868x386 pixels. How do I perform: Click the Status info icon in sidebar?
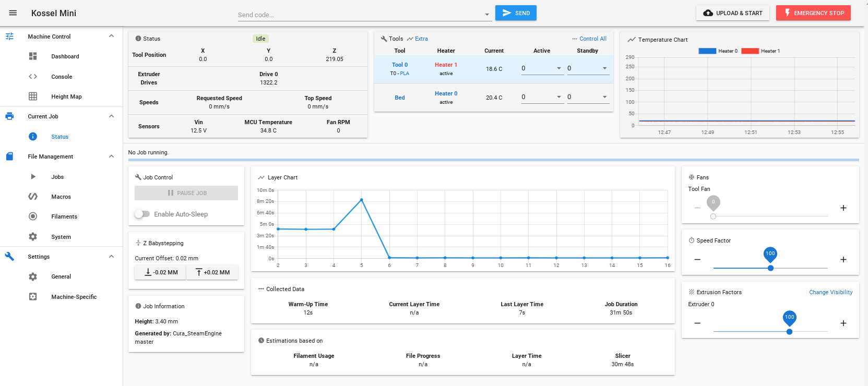(x=33, y=137)
